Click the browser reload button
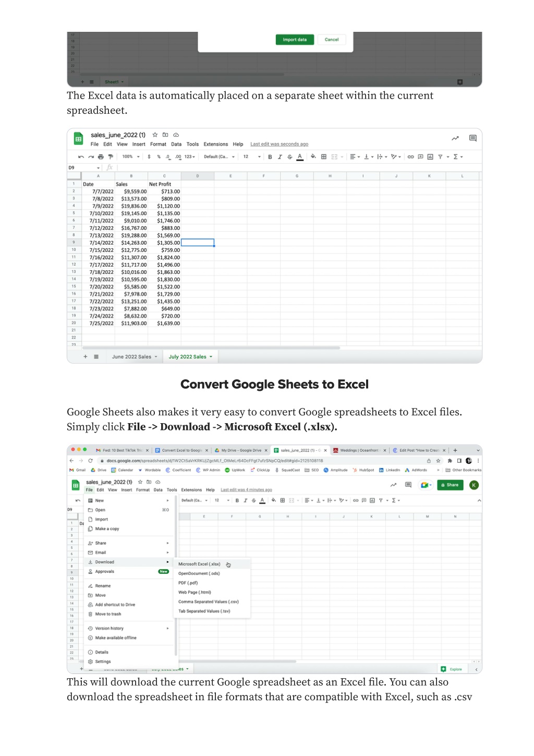Screen dimensions: 534x756 (x=91, y=461)
